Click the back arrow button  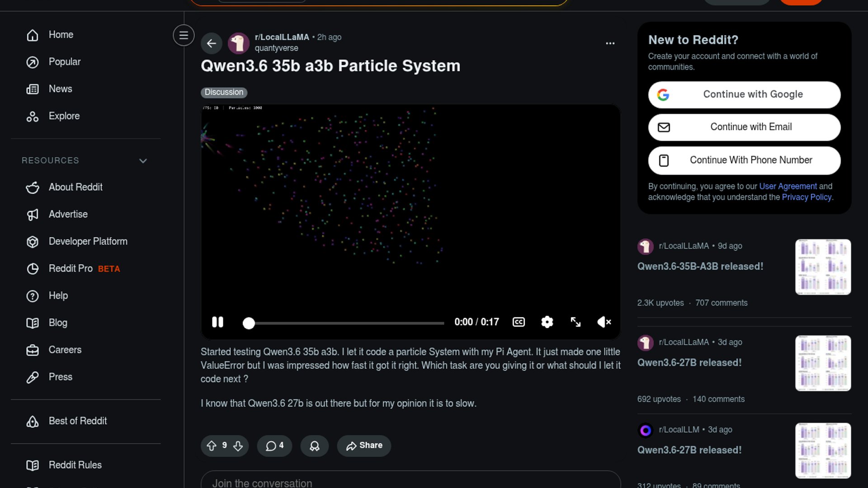(211, 43)
